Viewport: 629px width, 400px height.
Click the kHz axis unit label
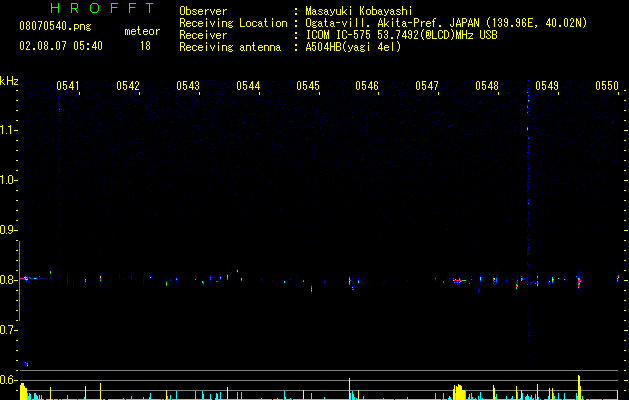[x=9, y=81]
